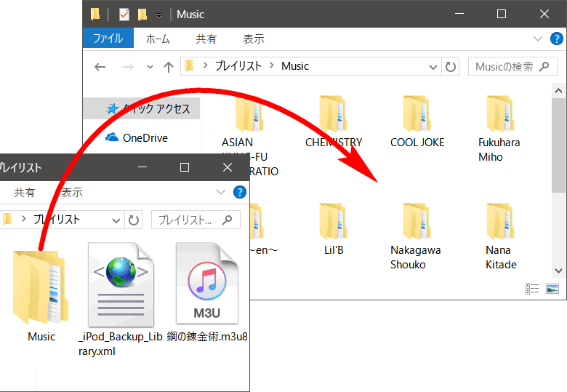Image resolution: width=567 pixels, height=392 pixels.
Task: Open the 共有 tab in Music window
Action: (x=206, y=39)
